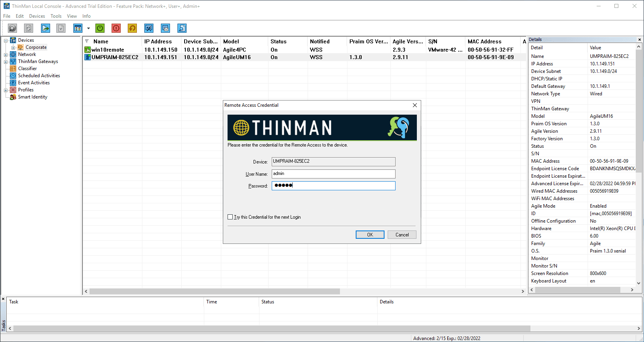
Task: Select the Scheduled Activities clock icon
Action: pyautogui.click(x=13, y=76)
